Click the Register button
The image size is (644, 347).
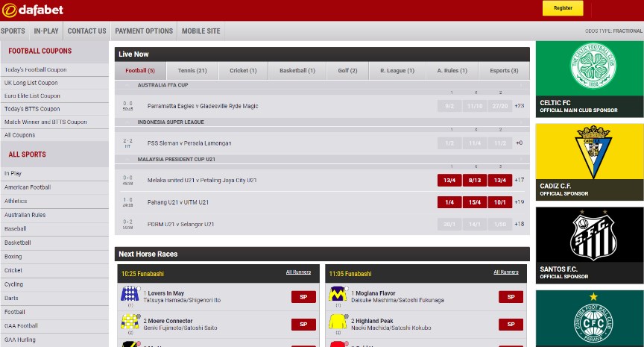tap(563, 7)
